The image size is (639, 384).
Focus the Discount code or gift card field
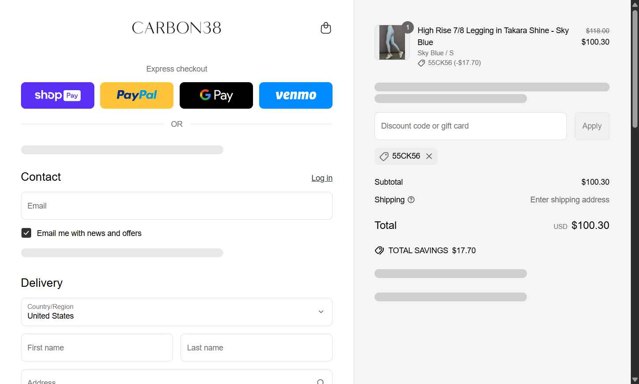[470, 126]
